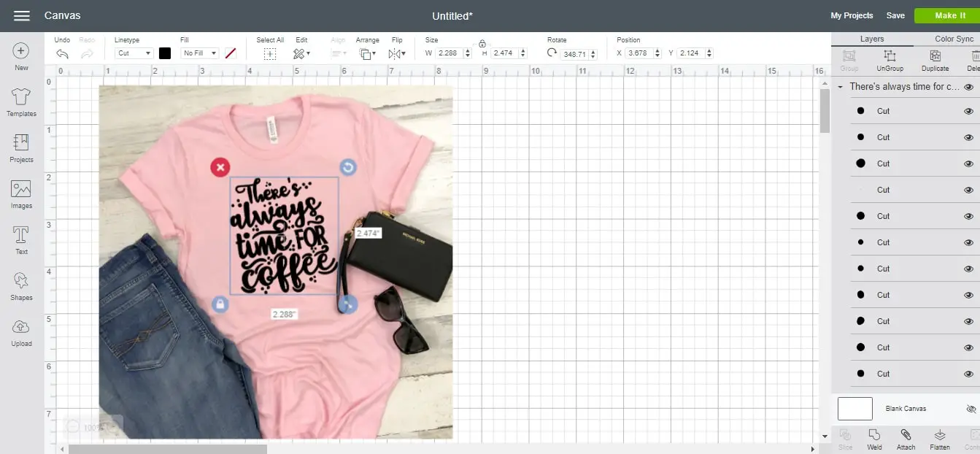Open the Images library
This screenshot has height=454, width=980.
[x=21, y=194]
